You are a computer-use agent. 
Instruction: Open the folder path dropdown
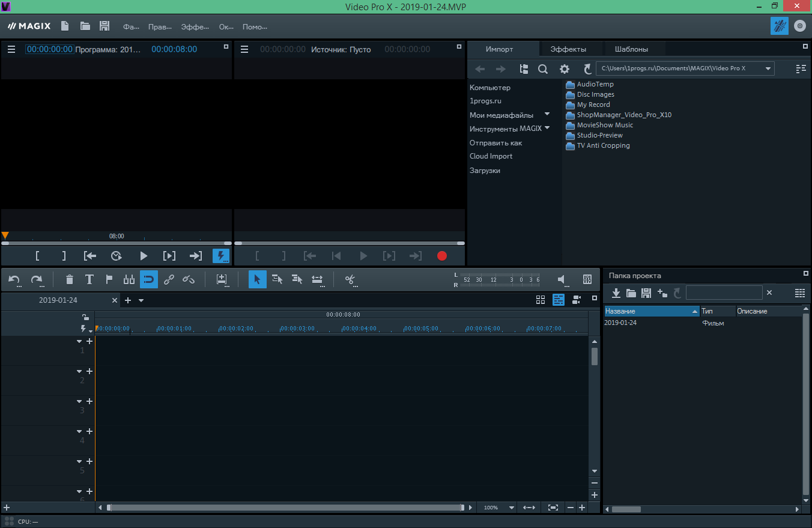768,68
